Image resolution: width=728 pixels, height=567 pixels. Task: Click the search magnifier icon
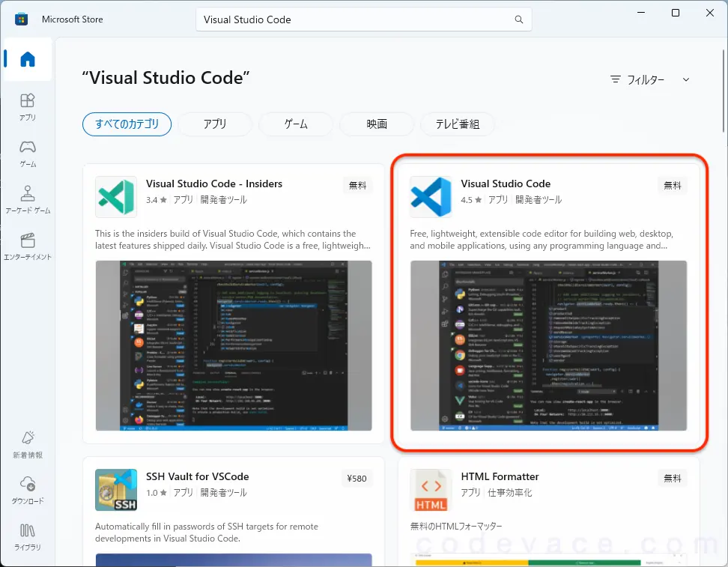tap(518, 19)
